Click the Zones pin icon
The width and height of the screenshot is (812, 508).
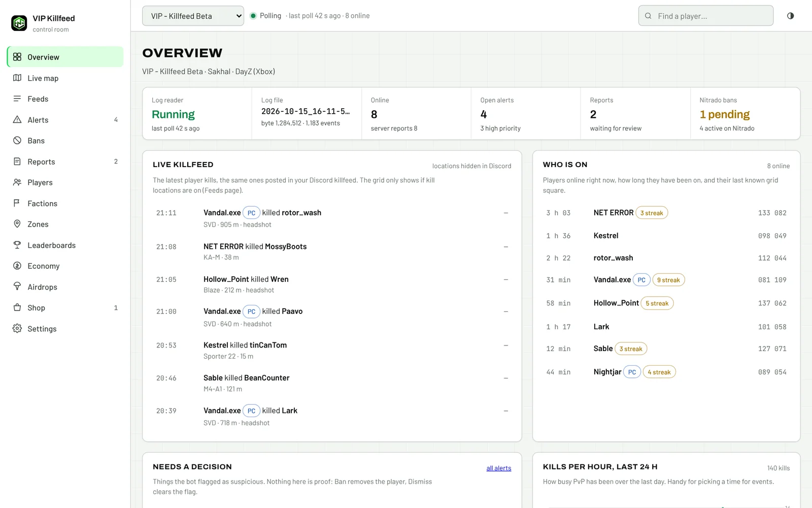click(x=17, y=224)
